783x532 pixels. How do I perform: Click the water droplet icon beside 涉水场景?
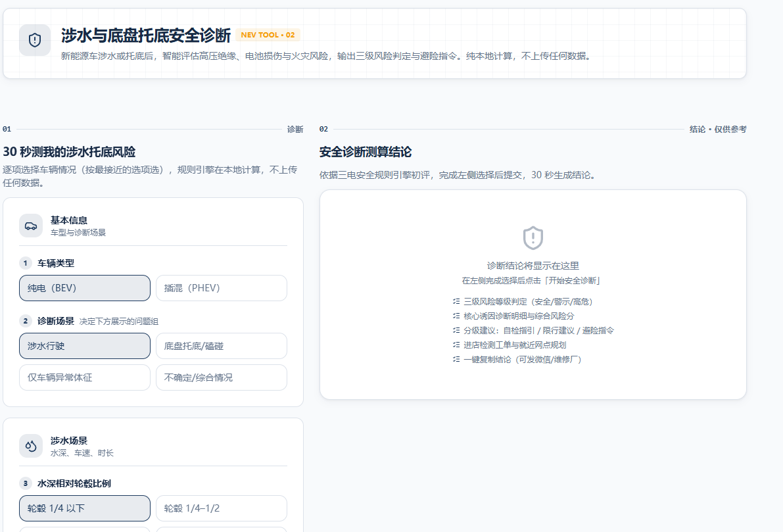pyautogui.click(x=31, y=446)
